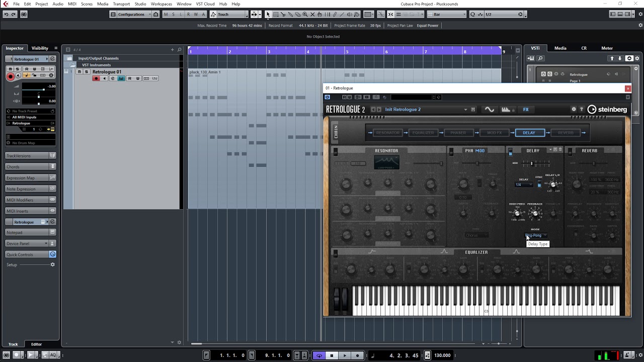Click the plus icon in track list header
Screen dimensions: 644x362
click(x=172, y=49)
